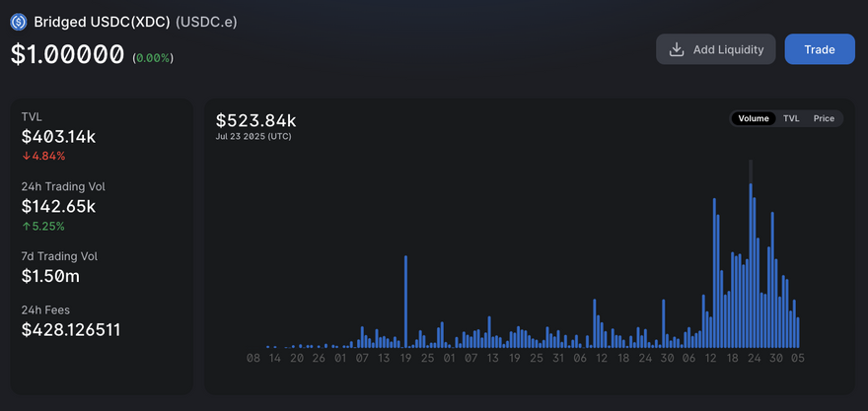Image resolution: width=868 pixels, height=411 pixels.
Task: Click the USDC token logo icon
Action: 18,21
